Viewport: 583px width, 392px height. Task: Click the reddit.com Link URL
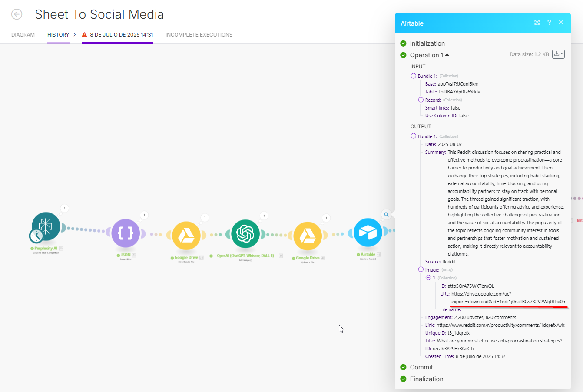[501, 325]
